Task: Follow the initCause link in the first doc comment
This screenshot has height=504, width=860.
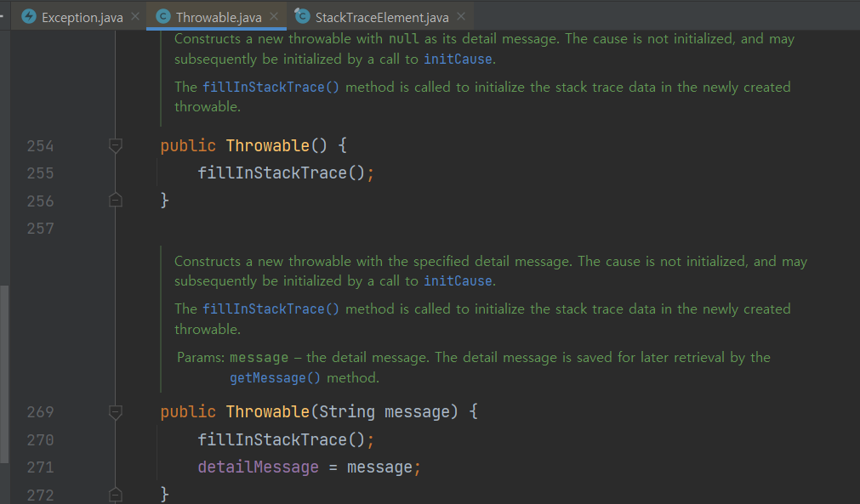Action: (x=458, y=59)
